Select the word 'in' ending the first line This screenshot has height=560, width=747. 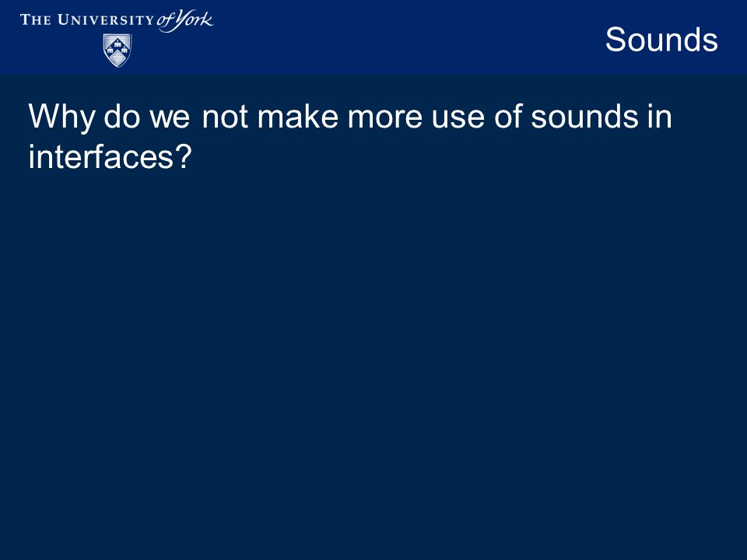659,116
